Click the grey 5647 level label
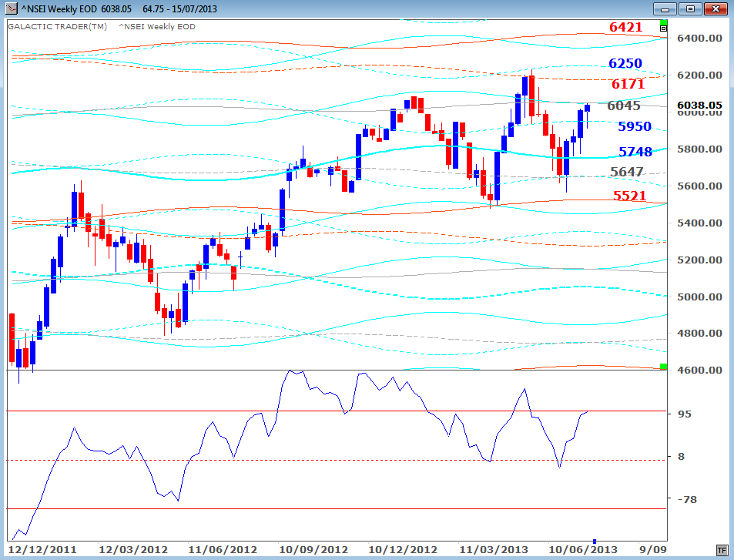Image resolution: width=734 pixels, height=560 pixels. [x=627, y=171]
